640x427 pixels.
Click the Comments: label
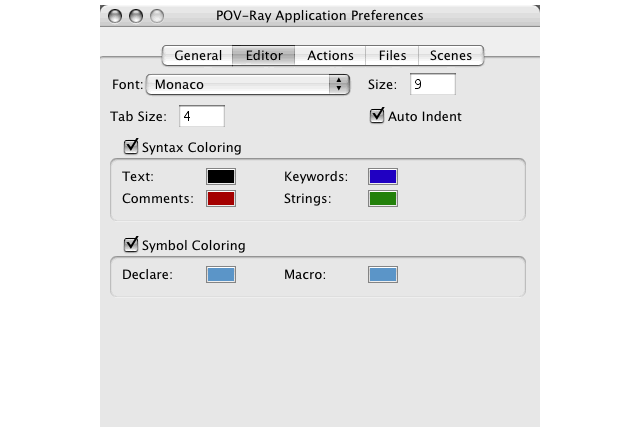(158, 198)
